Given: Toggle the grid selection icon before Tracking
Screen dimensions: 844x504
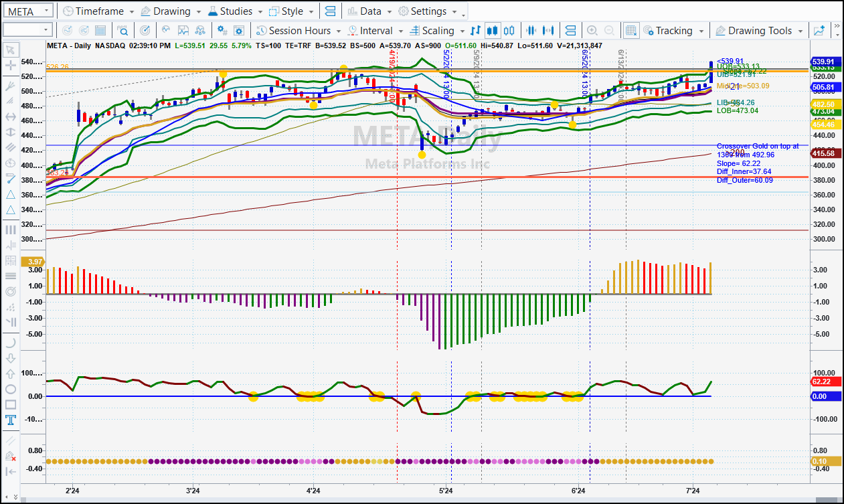Looking at the screenshot, I should pyautogui.click(x=630, y=30).
